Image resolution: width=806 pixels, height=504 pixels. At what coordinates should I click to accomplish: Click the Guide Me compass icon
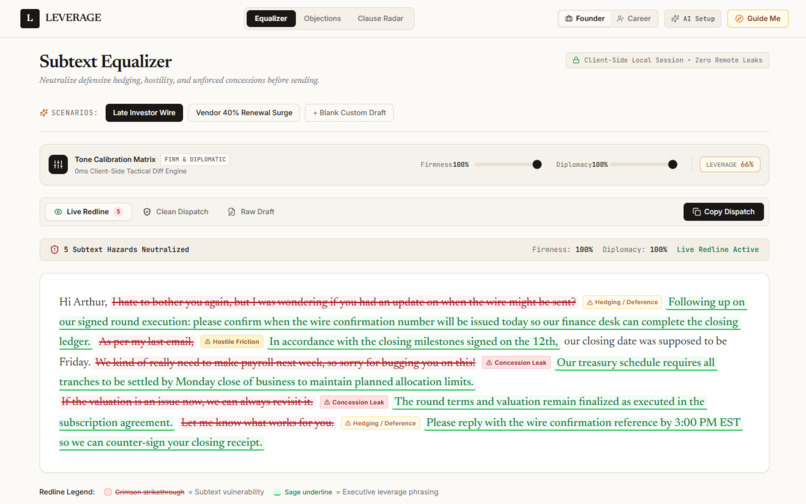(x=739, y=19)
